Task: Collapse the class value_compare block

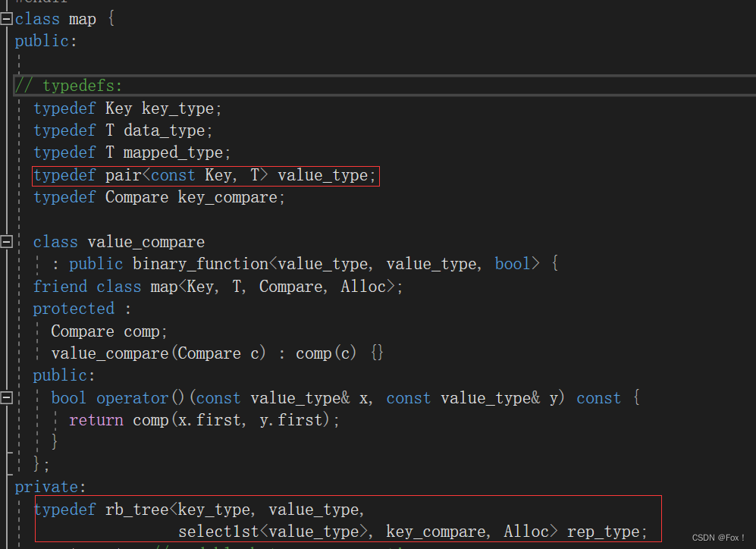Action: click(x=7, y=242)
